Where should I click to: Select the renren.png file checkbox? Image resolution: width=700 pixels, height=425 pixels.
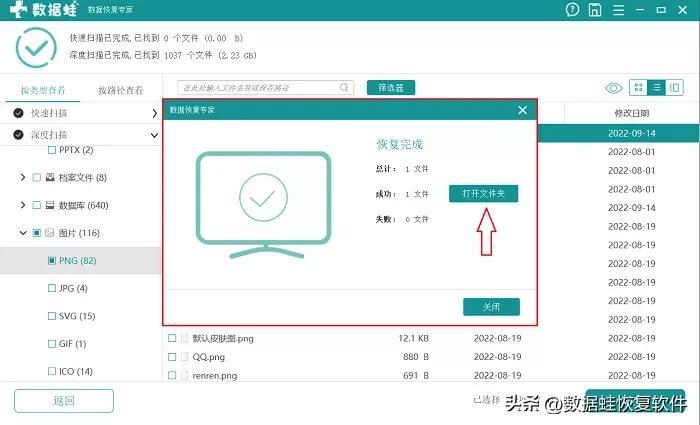click(x=172, y=375)
